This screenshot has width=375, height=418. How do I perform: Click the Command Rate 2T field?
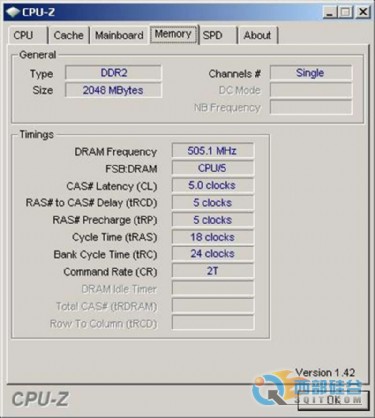tap(213, 271)
